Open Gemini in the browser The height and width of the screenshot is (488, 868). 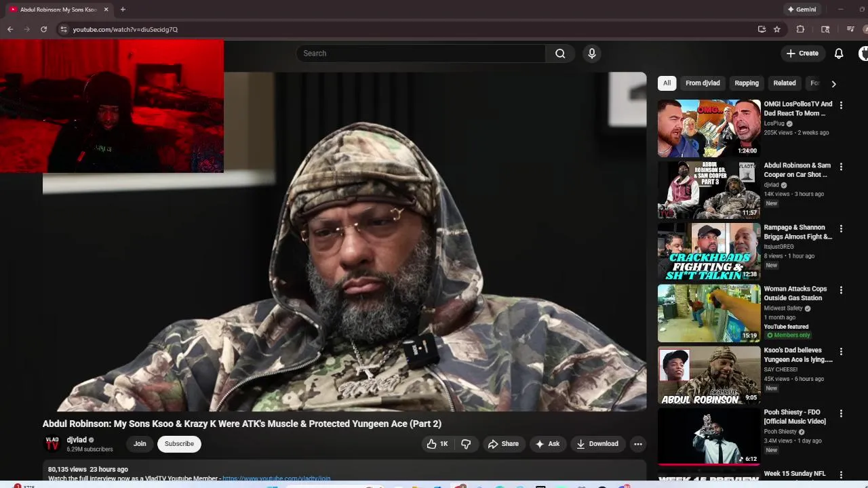point(802,9)
